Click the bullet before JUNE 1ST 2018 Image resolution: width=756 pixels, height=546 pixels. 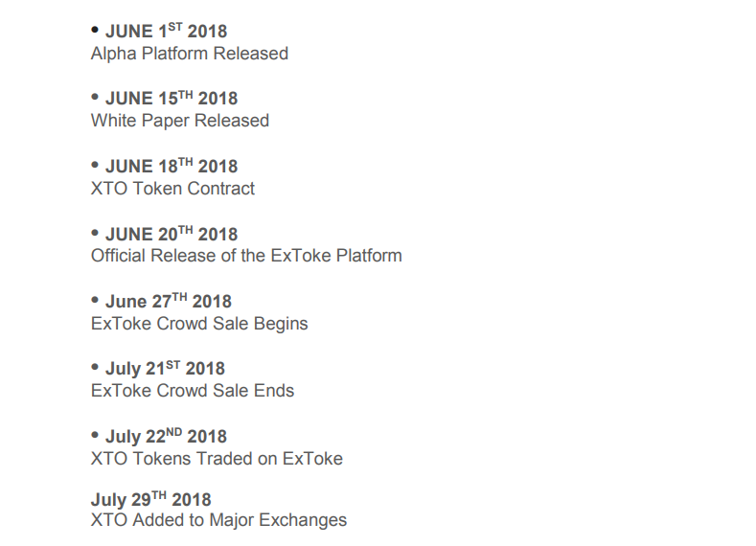[x=95, y=31]
